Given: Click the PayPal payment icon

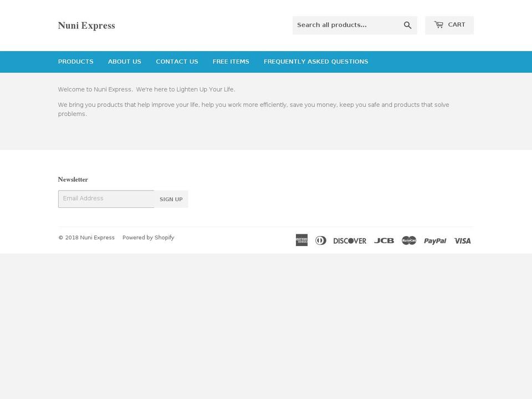Looking at the screenshot, I should (x=435, y=241).
